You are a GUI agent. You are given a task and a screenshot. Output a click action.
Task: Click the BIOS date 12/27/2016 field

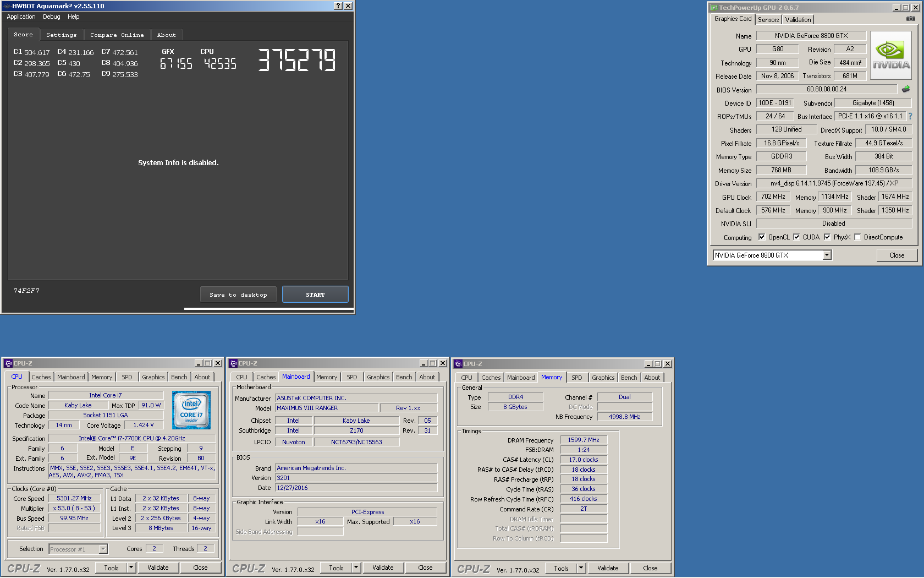click(356, 488)
